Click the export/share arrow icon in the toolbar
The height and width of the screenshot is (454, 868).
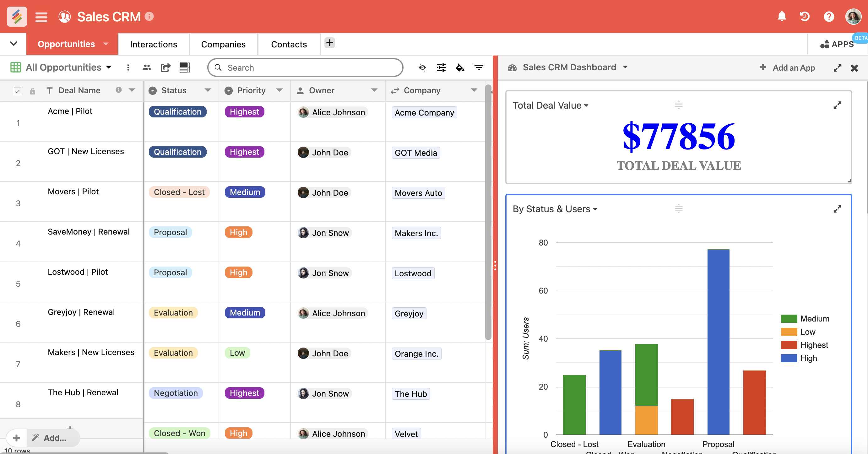(165, 68)
